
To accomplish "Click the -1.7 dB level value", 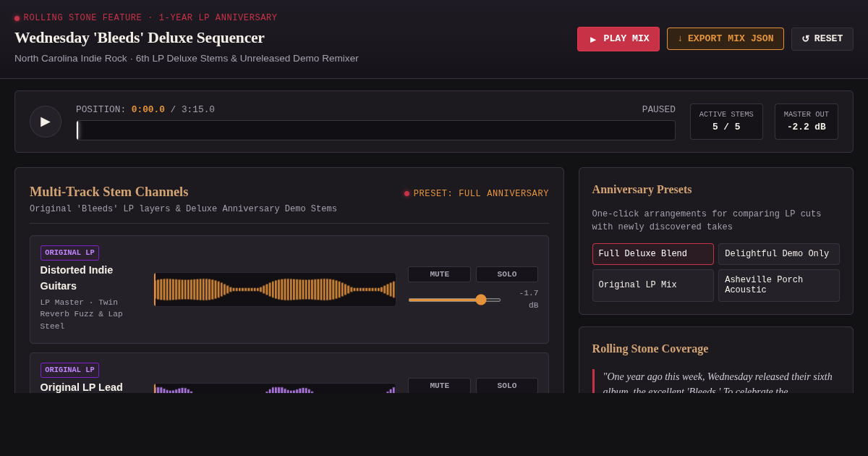I will click(529, 299).
